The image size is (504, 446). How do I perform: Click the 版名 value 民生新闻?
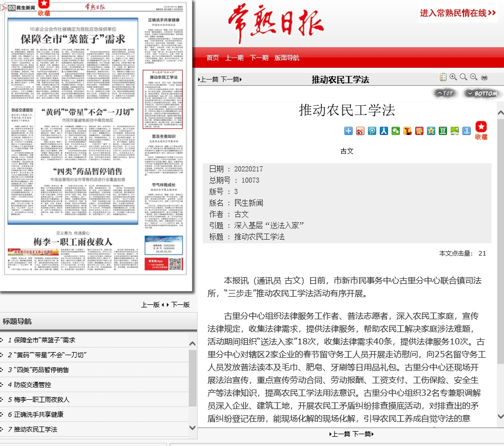249,203
